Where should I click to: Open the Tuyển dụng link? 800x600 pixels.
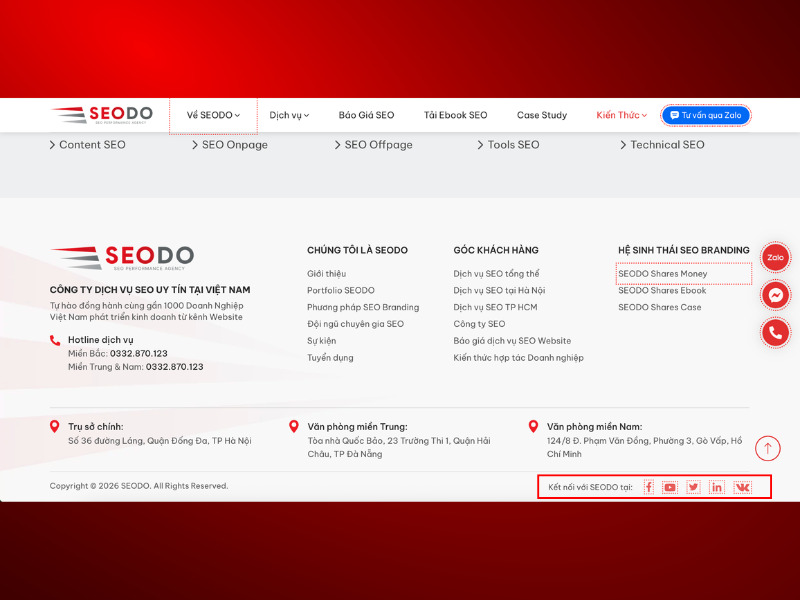tap(330, 358)
